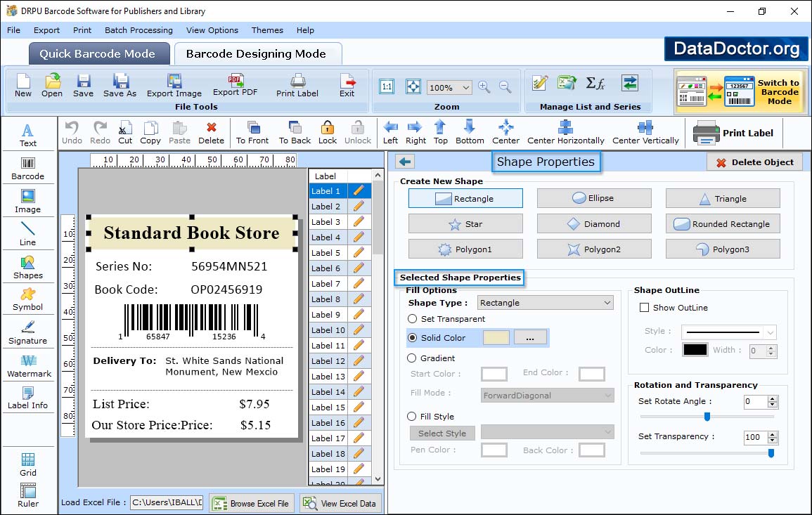The height and width of the screenshot is (515, 812).
Task: Center the object horizontally
Action: pyautogui.click(x=565, y=133)
